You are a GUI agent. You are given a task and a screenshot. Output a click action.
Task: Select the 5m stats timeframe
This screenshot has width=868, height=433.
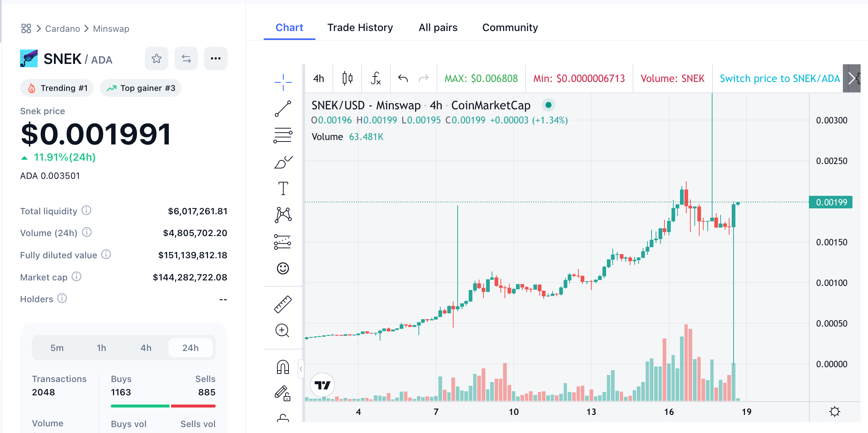click(x=57, y=348)
